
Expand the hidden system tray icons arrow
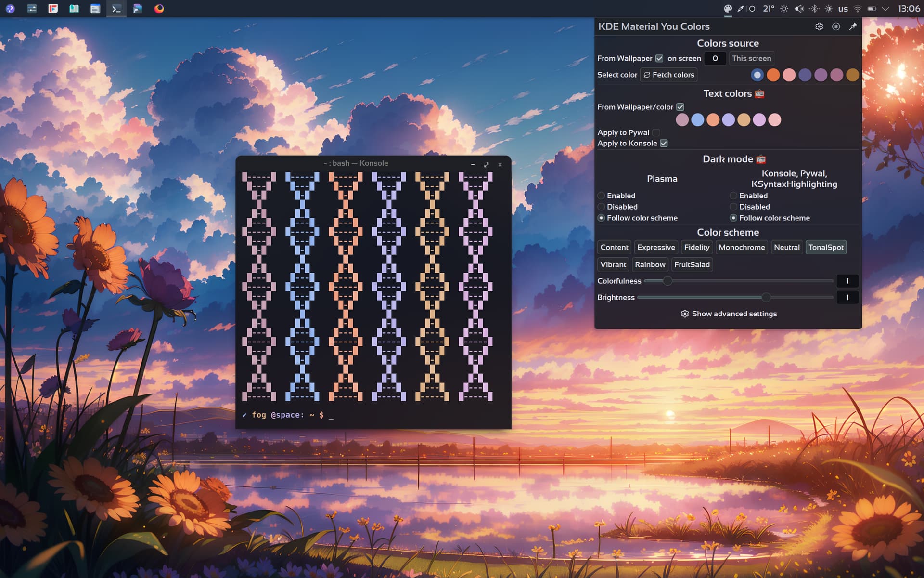click(885, 9)
